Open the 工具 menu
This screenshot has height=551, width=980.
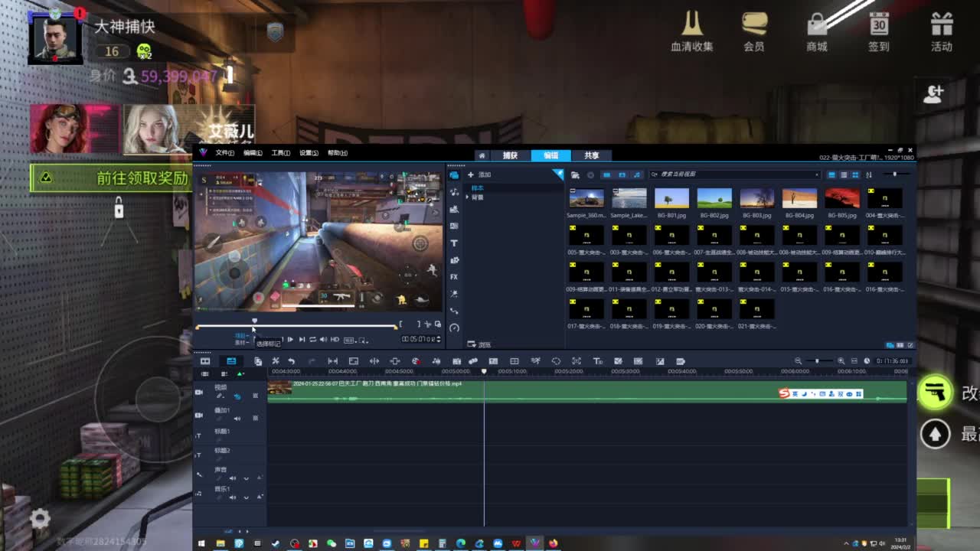pyautogui.click(x=280, y=153)
